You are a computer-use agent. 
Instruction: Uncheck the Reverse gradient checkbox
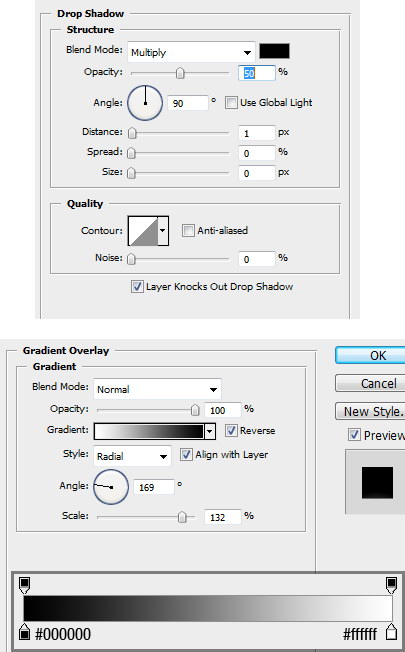(231, 430)
